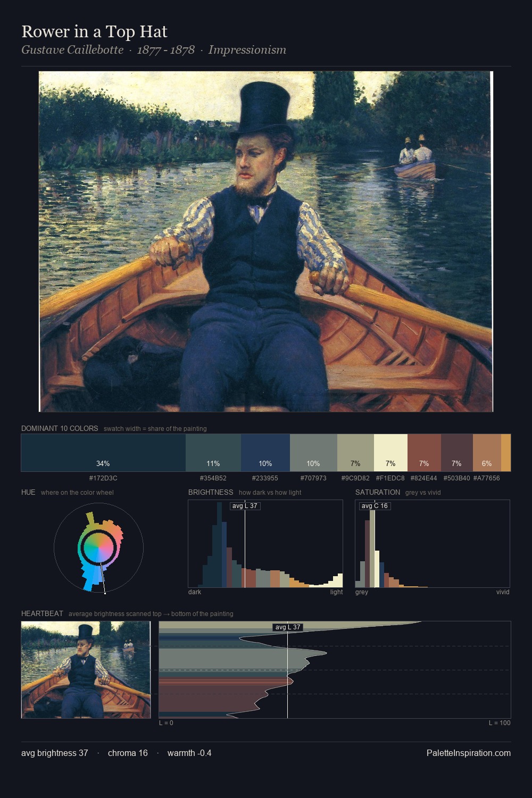
Task: Click the 'avg L 37' brightness histogram marker
Action: click(x=245, y=505)
